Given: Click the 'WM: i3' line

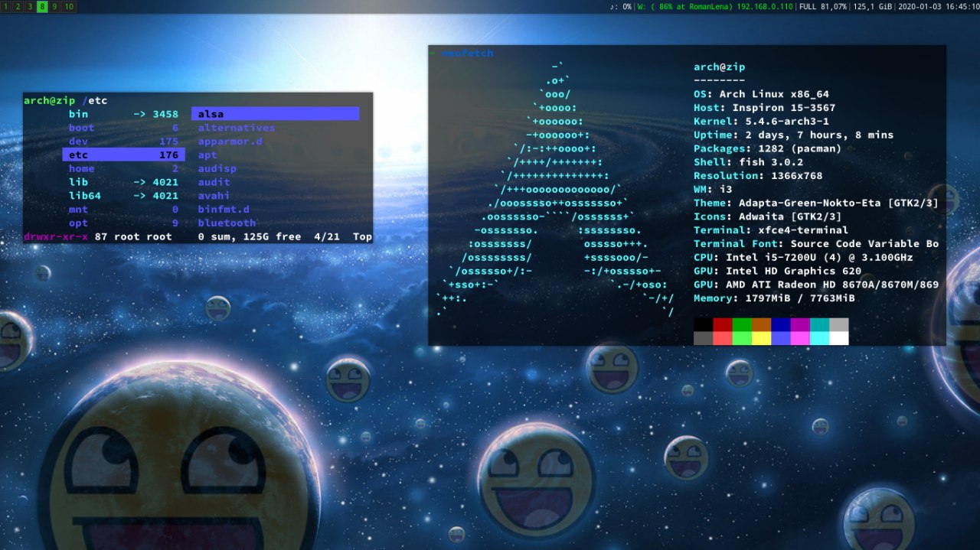Looking at the screenshot, I should pyautogui.click(x=713, y=189).
